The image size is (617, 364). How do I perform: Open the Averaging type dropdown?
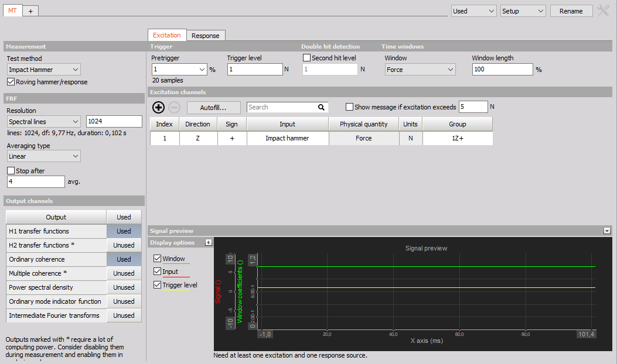(x=43, y=156)
